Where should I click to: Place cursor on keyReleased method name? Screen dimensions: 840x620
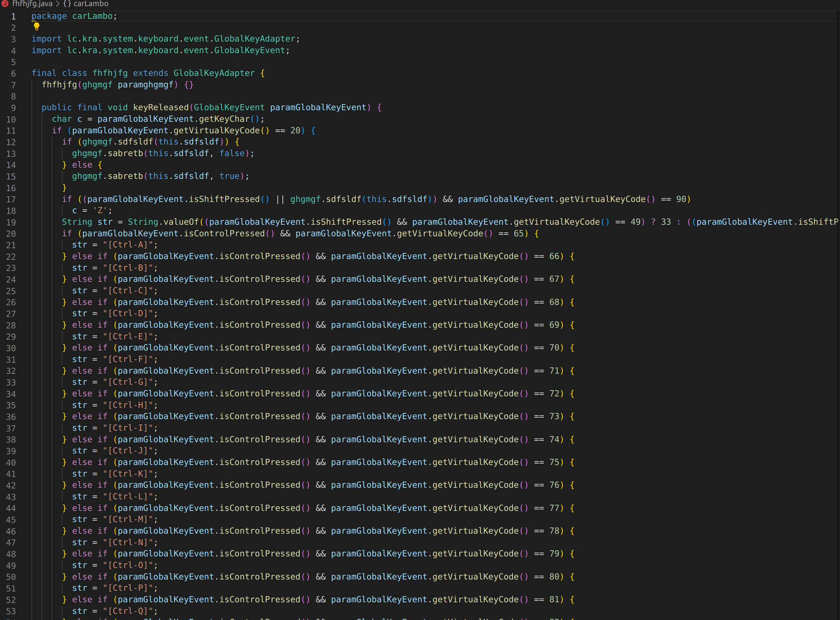point(160,108)
